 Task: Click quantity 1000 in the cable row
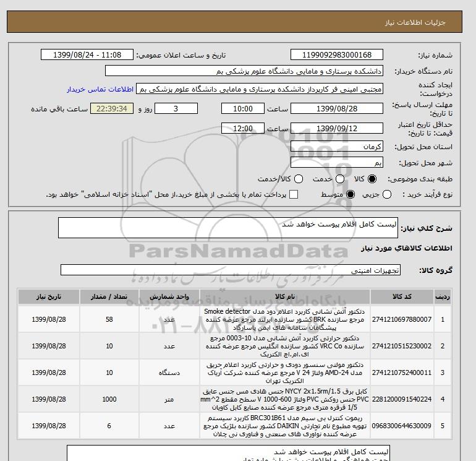(109, 399)
